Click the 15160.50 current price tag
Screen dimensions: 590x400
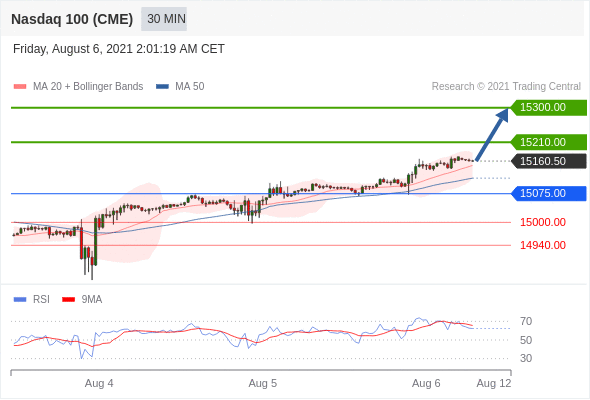pos(549,161)
